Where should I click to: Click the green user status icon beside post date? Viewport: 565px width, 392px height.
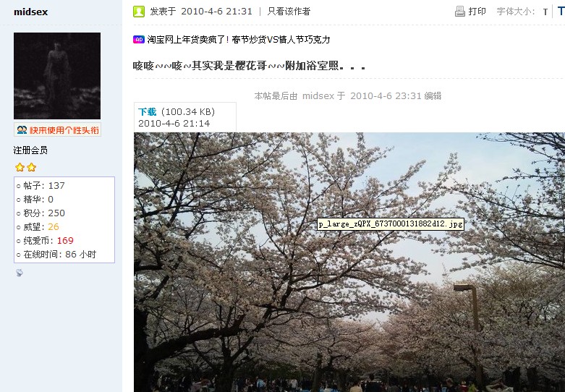pyautogui.click(x=139, y=12)
